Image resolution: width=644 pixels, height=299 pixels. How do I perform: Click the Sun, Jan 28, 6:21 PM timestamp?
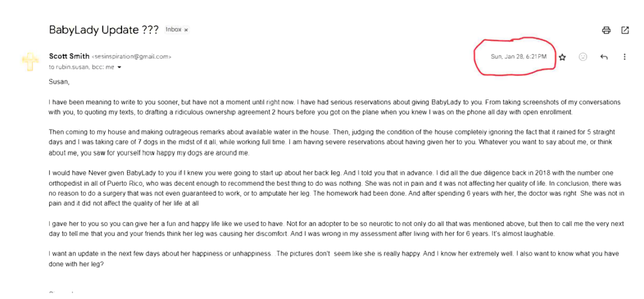[x=518, y=57]
